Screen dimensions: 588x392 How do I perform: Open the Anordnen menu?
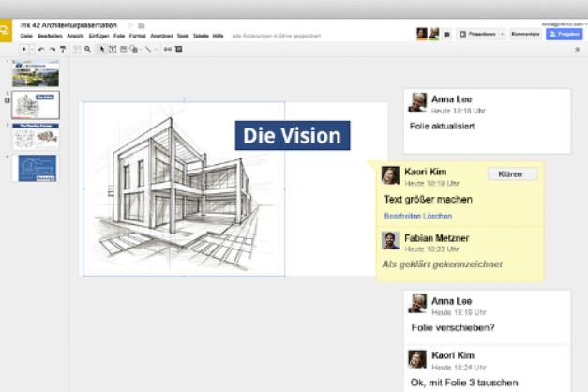tap(161, 36)
